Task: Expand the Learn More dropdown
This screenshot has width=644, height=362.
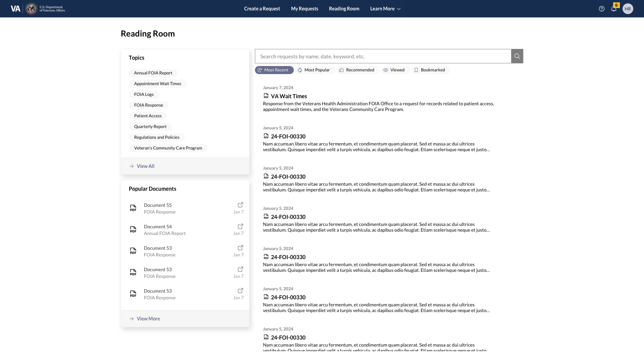Action: click(385, 9)
